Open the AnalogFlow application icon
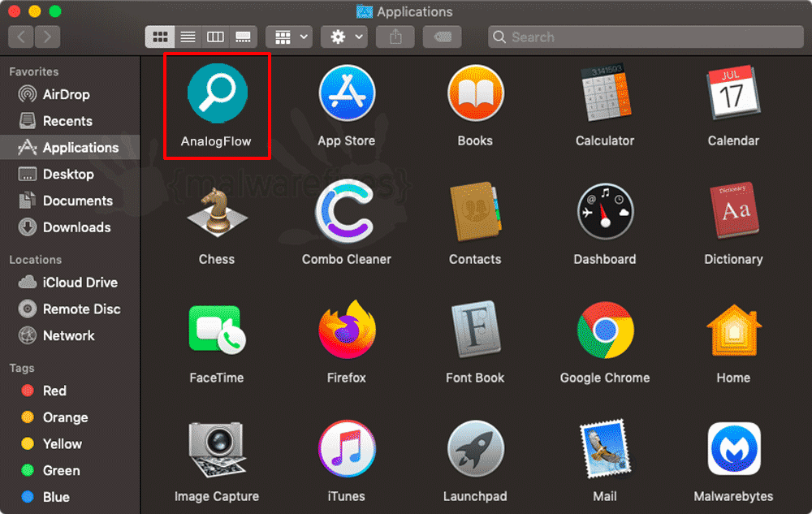This screenshot has width=812, height=514. pos(217,93)
